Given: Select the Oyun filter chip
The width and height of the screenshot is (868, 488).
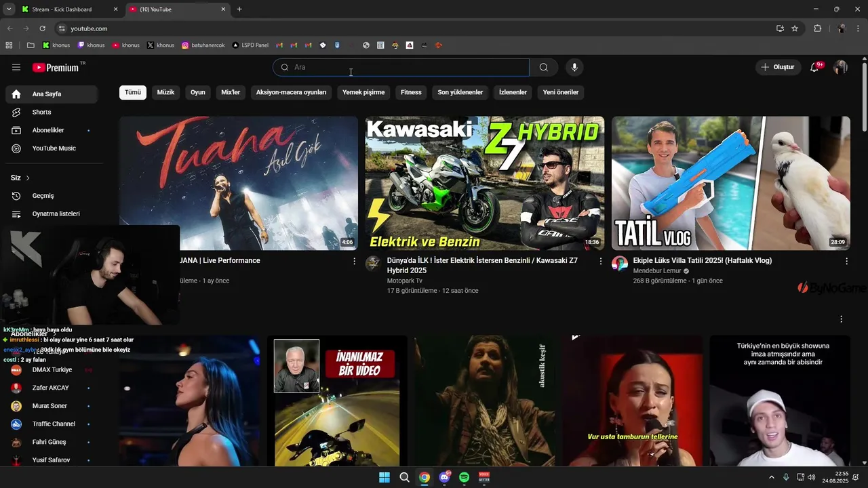Looking at the screenshot, I should (x=197, y=92).
